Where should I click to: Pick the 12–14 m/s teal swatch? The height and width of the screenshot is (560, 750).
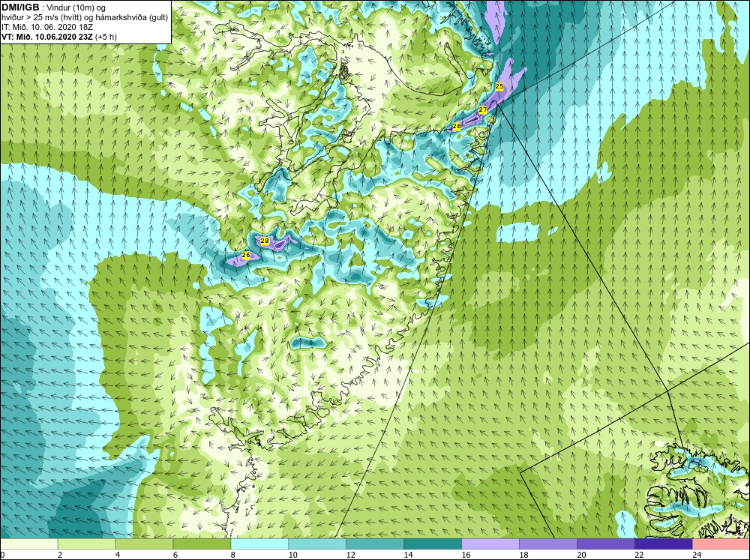coord(375,544)
